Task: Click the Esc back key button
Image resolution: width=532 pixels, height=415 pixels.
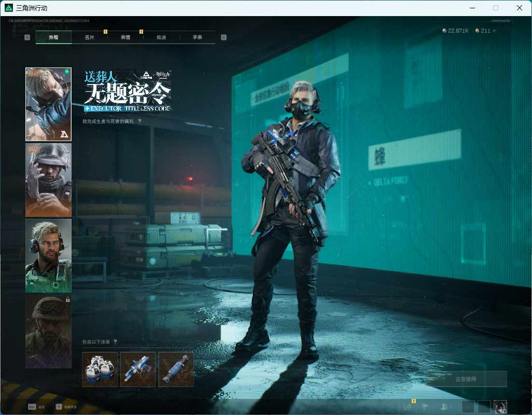Action: click(36, 407)
